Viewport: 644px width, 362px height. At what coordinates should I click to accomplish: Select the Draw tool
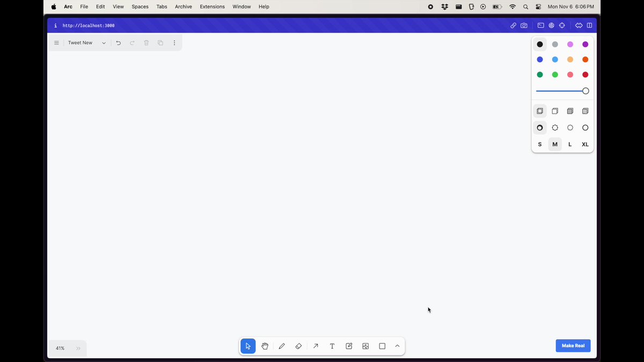click(282, 346)
